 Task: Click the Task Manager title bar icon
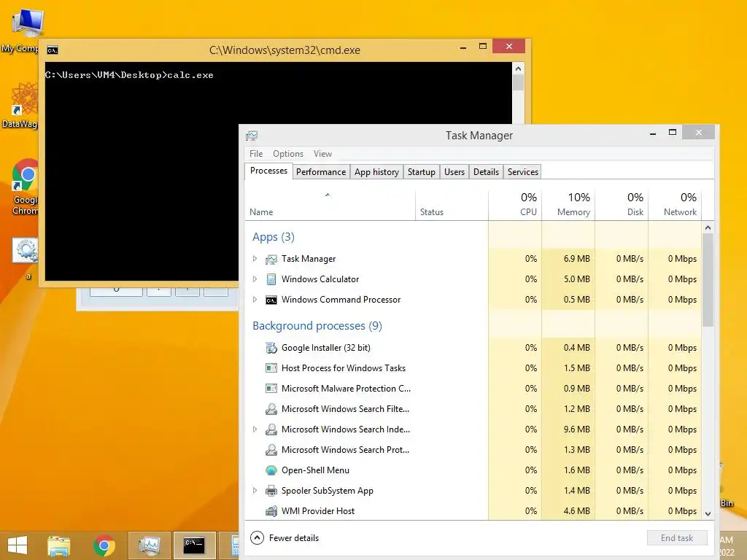(252, 136)
